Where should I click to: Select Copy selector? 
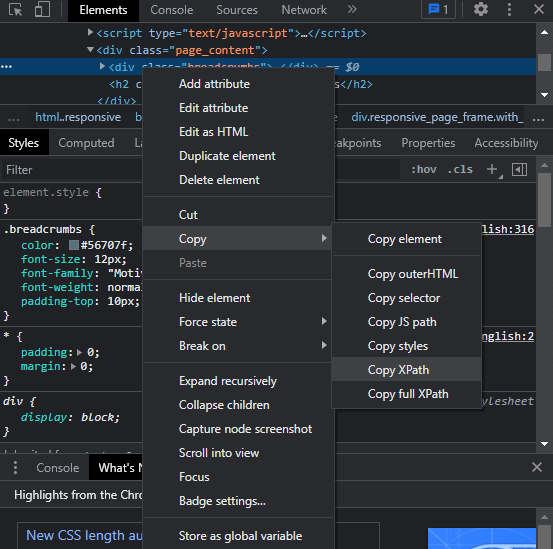406,298
